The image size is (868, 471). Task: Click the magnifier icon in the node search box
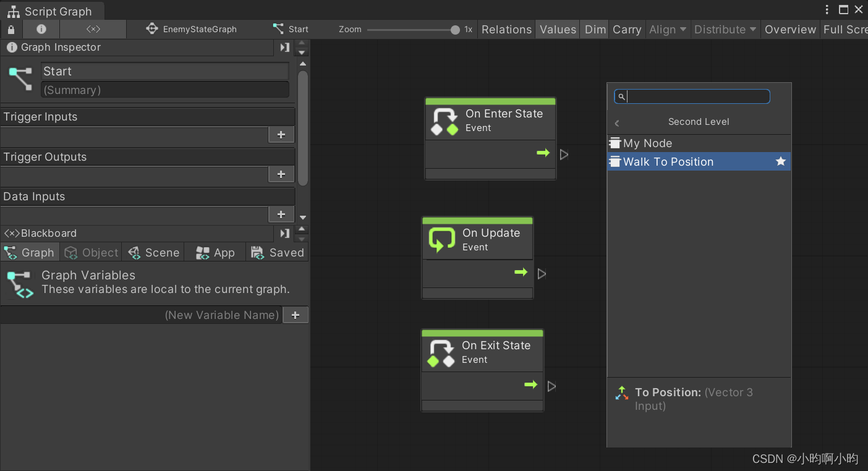point(621,96)
